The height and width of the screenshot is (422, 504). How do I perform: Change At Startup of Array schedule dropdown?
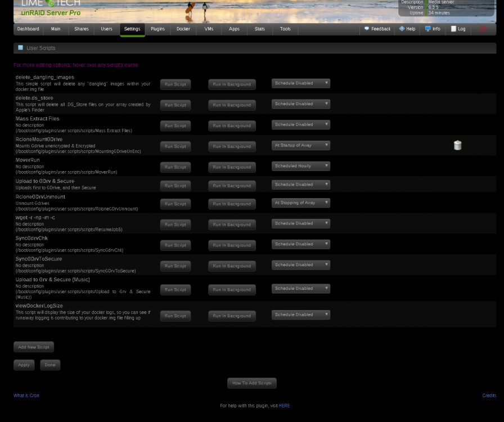point(301,145)
